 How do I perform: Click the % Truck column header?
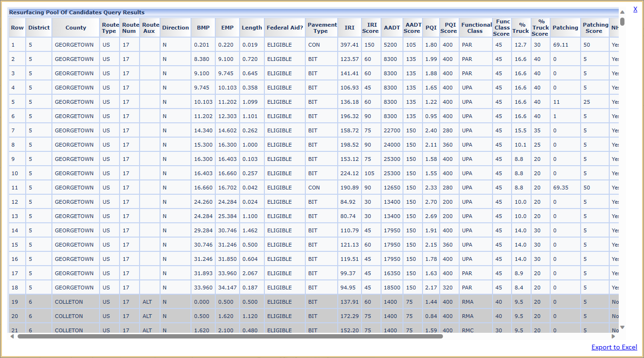coord(522,28)
